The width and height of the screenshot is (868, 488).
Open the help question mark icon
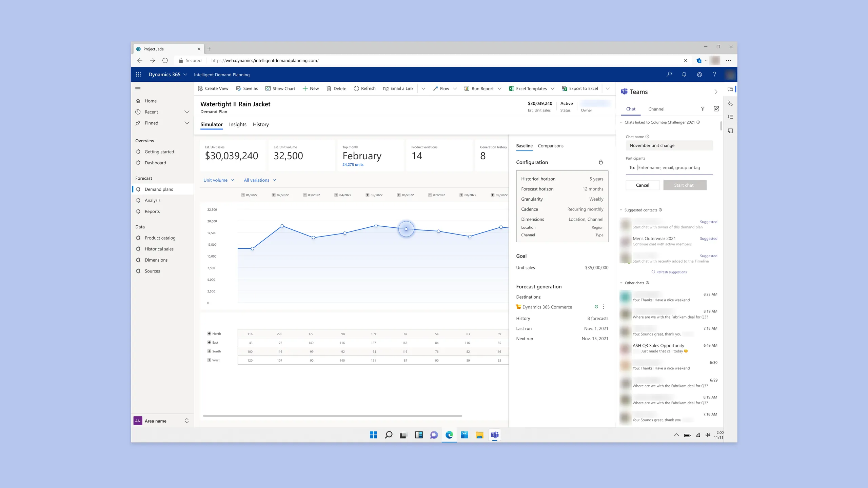point(714,74)
